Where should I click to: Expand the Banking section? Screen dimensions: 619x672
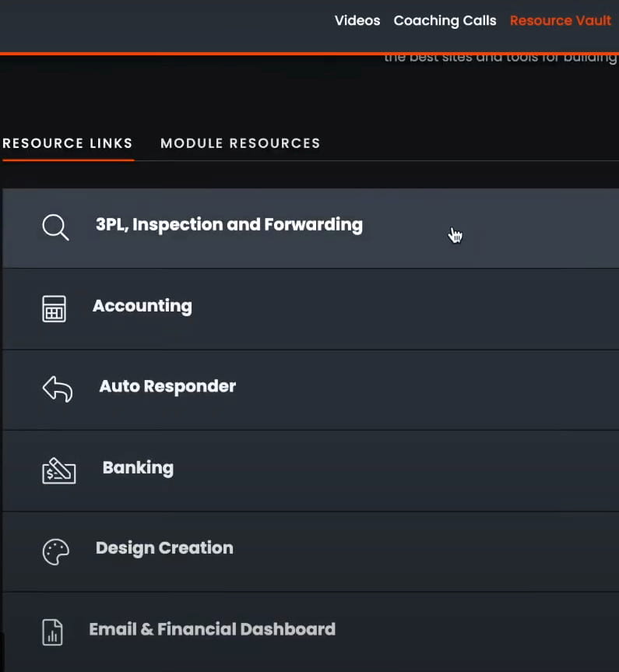[x=311, y=470]
